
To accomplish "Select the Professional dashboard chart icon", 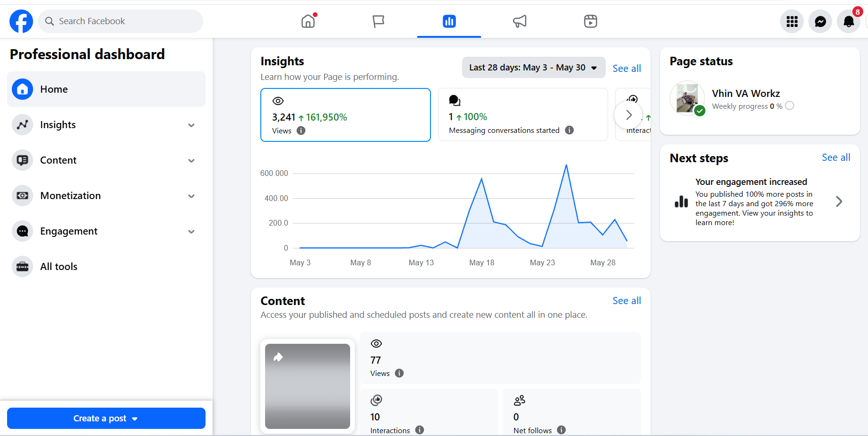I will (x=449, y=21).
